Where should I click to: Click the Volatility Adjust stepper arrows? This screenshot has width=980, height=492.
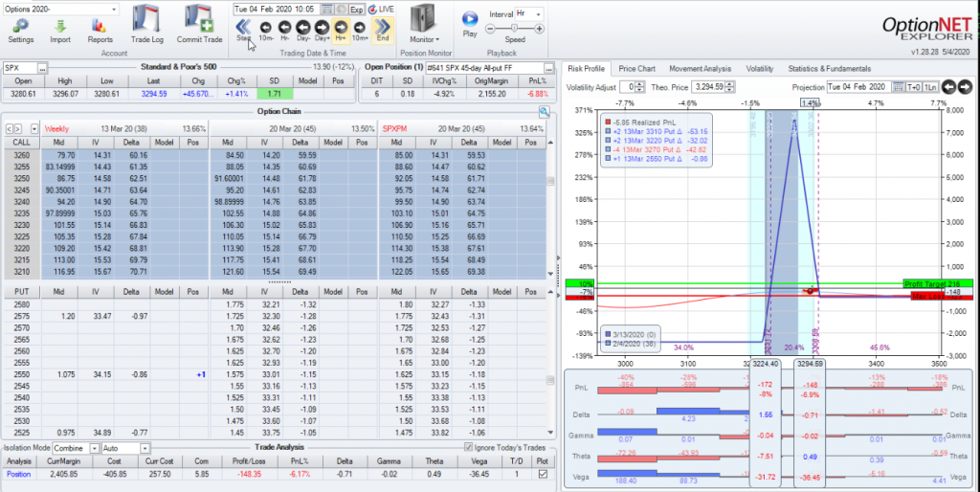click(x=639, y=87)
